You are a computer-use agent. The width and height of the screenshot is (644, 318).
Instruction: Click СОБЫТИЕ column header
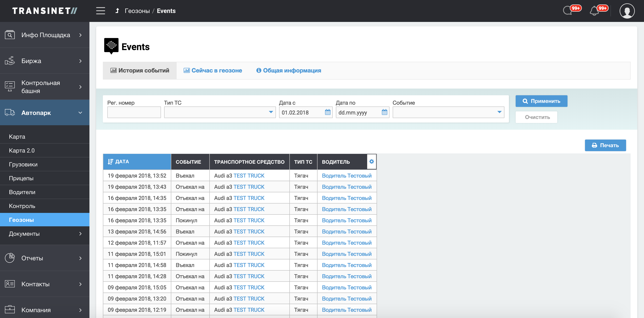tap(190, 162)
